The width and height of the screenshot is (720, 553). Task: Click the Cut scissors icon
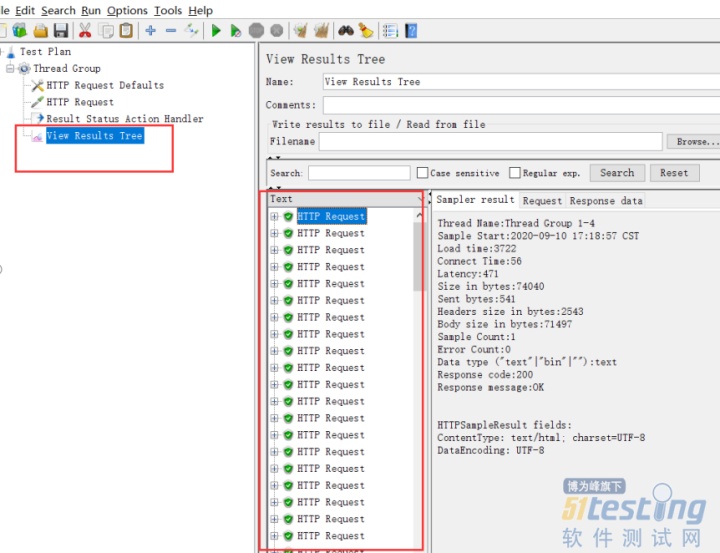(85, 31)
